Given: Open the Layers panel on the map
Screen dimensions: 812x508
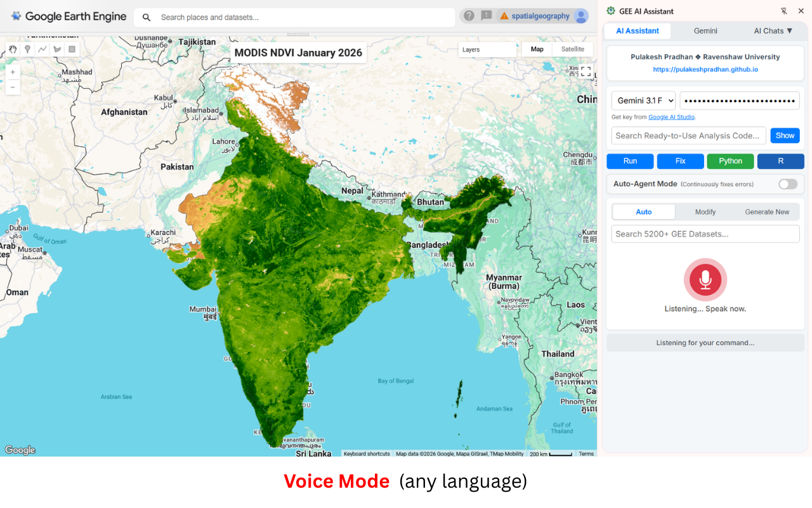Looking at the screenshot, I should coord(487,50).
